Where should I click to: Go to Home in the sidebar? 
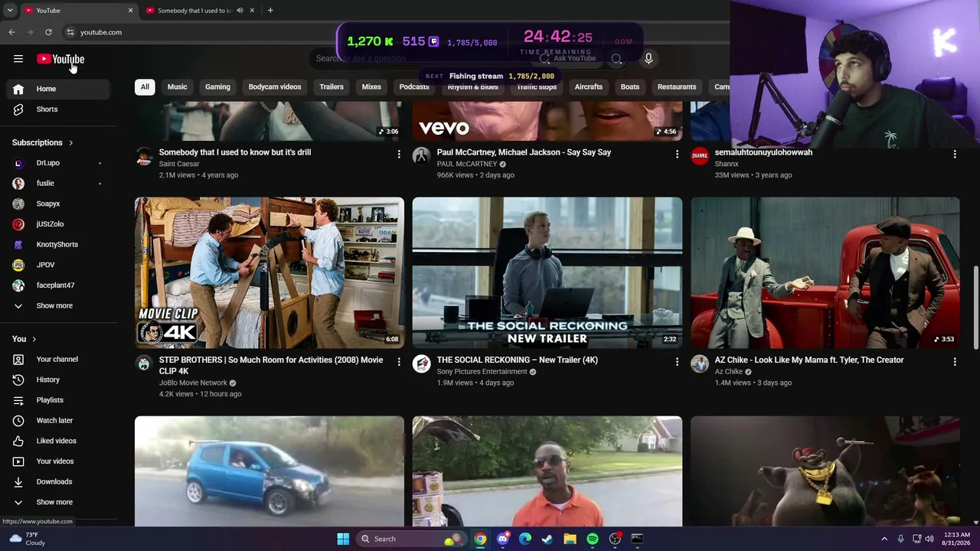pyautogui.click(x=58, y=89)
